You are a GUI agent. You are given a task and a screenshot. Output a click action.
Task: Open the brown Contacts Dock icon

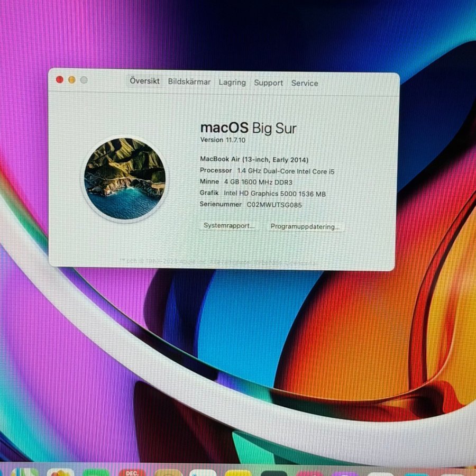pos(168,473)
